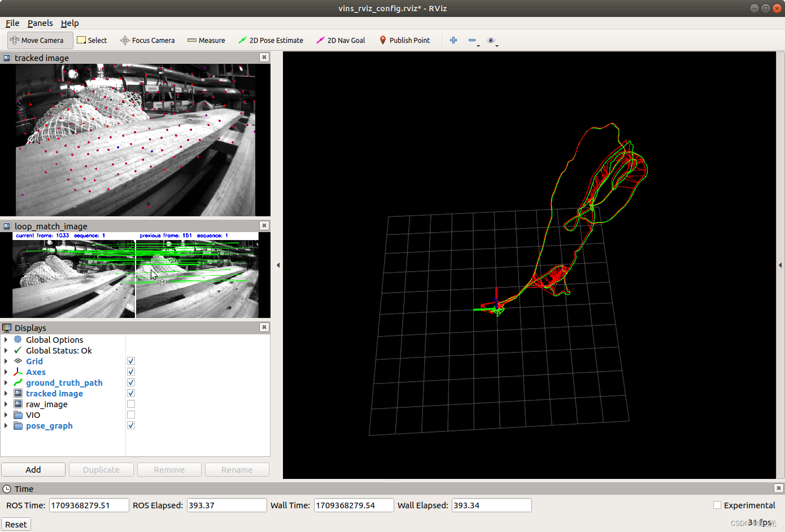785x532 pixels.
Task: Select the Move Camera tool
Action: pyautogui.click(x=40, y=40)
